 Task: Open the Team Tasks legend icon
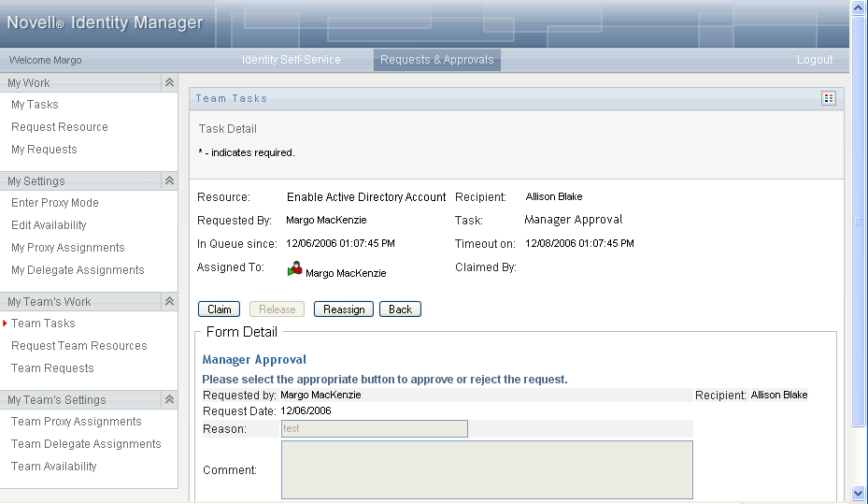(828, 98)
